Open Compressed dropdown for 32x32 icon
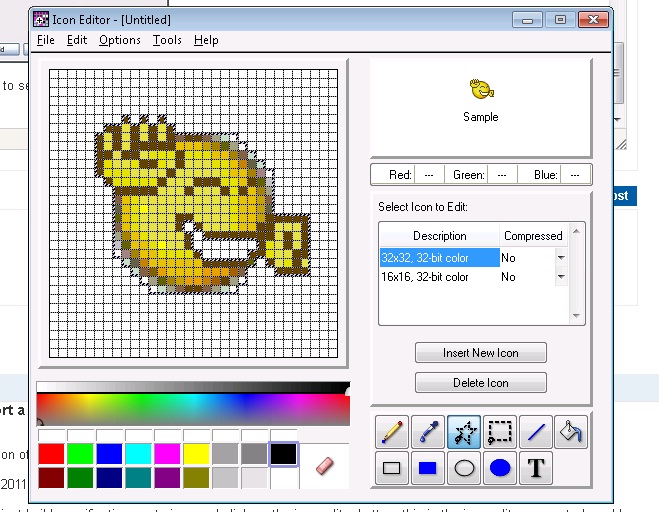Image resolution: width=659 pixels, height=512 pixels. click(561, 257)
